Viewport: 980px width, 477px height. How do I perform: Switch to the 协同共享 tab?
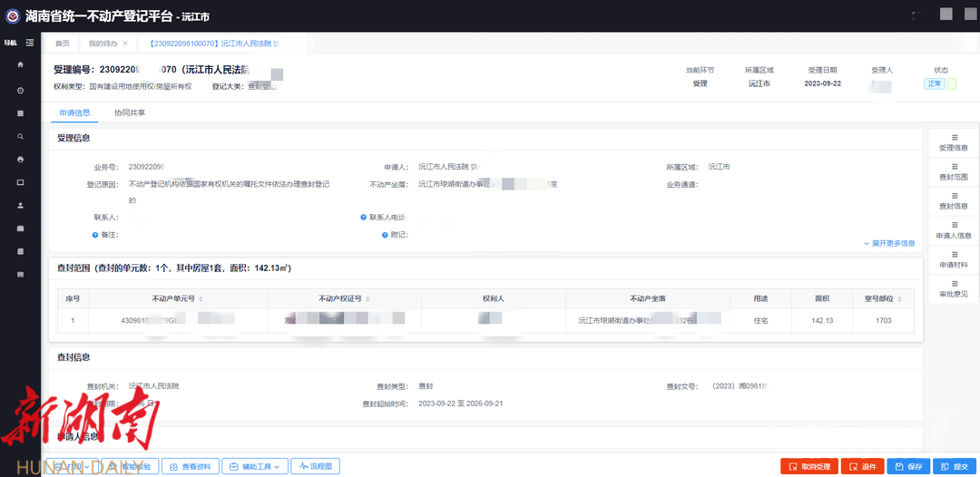click(x=130, y=113)
